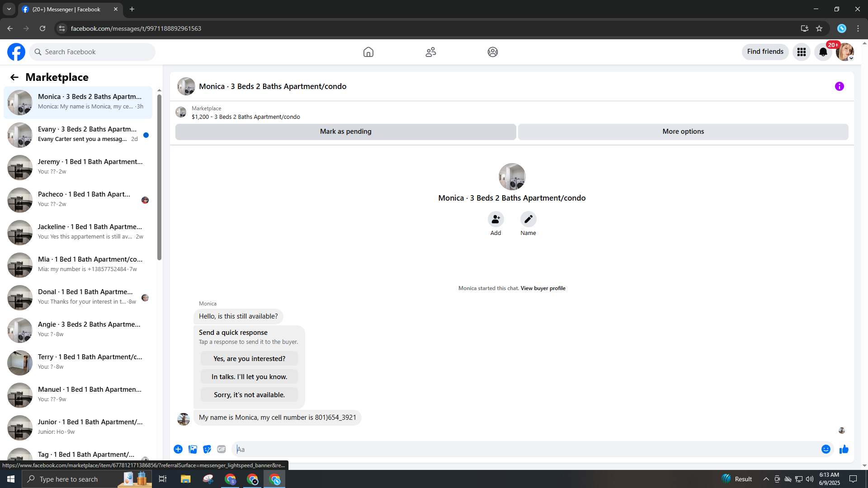Open the tab search dropdown
This screenshot has height=488, width=868.
pyautogui.click(x=9, y=9)
